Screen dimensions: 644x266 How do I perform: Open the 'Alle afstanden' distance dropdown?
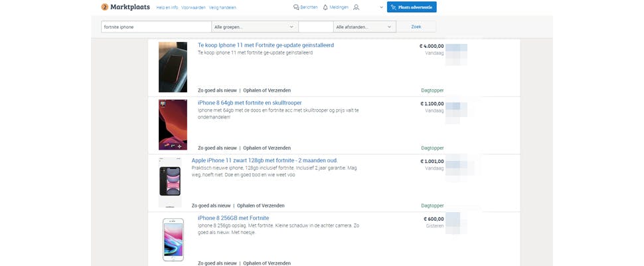coord(364,27)
